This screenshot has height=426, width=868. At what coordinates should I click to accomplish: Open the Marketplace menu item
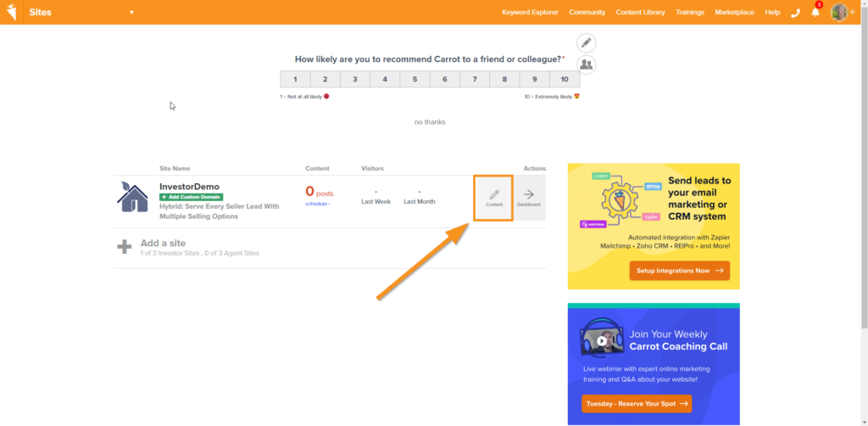point(734,12)
